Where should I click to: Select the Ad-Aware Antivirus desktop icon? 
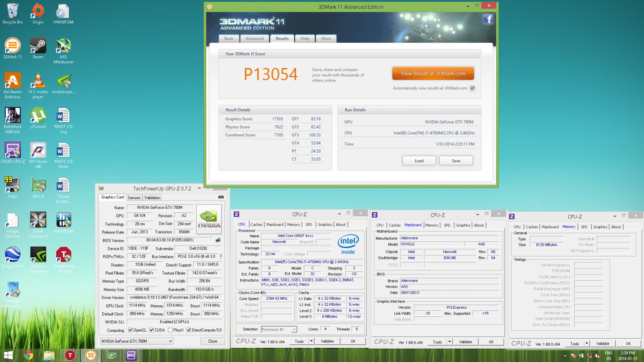tap(13, 86)
